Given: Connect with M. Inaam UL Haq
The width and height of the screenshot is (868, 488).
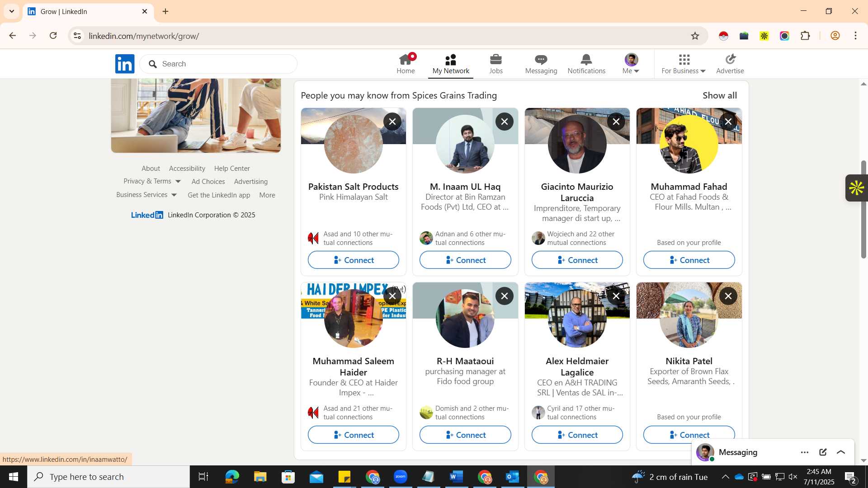Looking at the screenshot, I should (465, 260).
